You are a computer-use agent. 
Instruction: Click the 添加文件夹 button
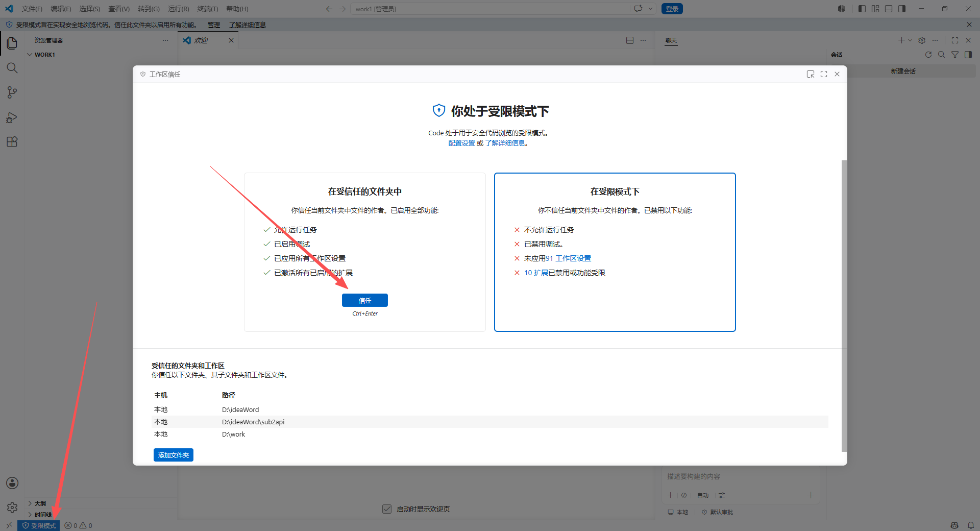pos(174,455)
